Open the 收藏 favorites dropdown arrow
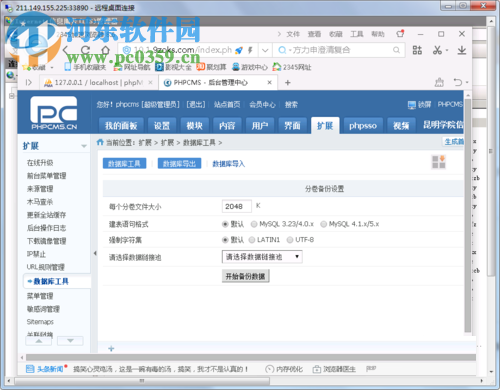 pos(52,68)
